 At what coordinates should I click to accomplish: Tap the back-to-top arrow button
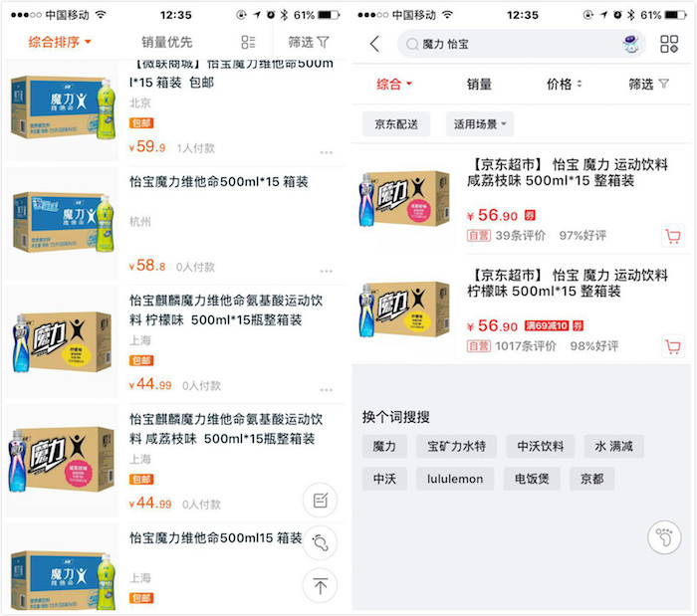[320, 585]
